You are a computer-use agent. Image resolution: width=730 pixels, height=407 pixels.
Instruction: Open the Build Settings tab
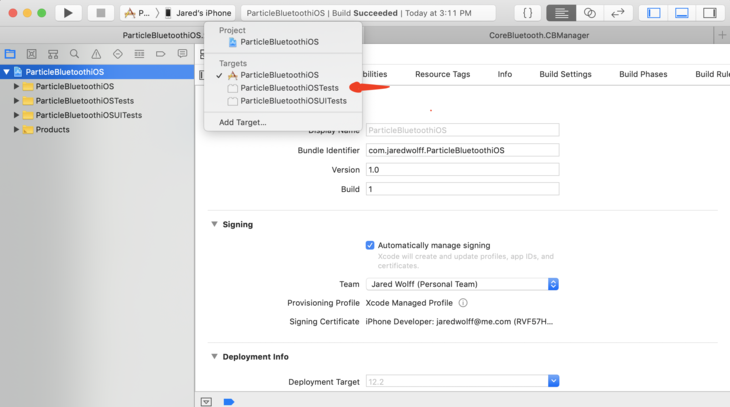coord(565,74)
